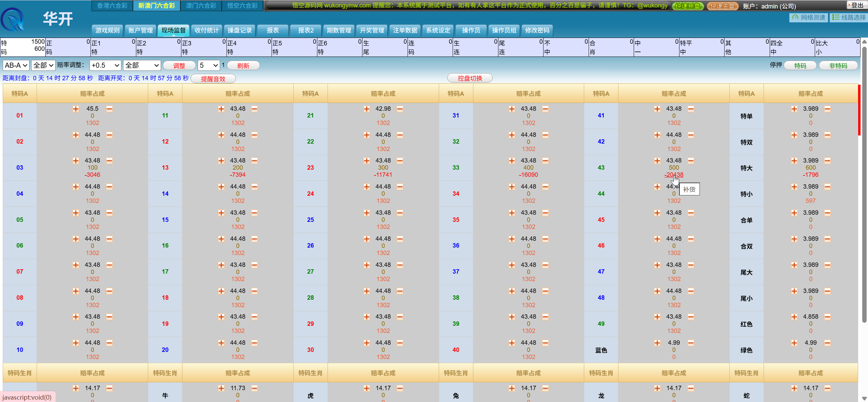Click the page vertical scrollbar
The image size is (868, 402).
click(x=864, y=185)
